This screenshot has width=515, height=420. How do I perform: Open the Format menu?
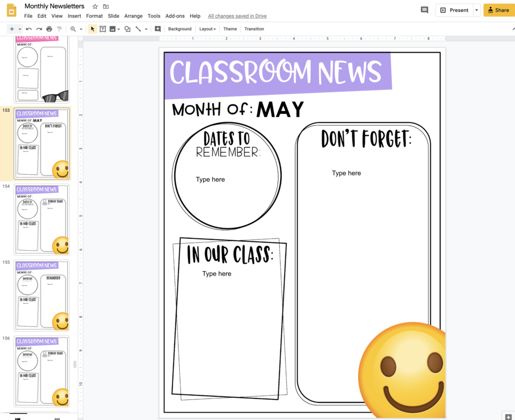click(94, 16)
